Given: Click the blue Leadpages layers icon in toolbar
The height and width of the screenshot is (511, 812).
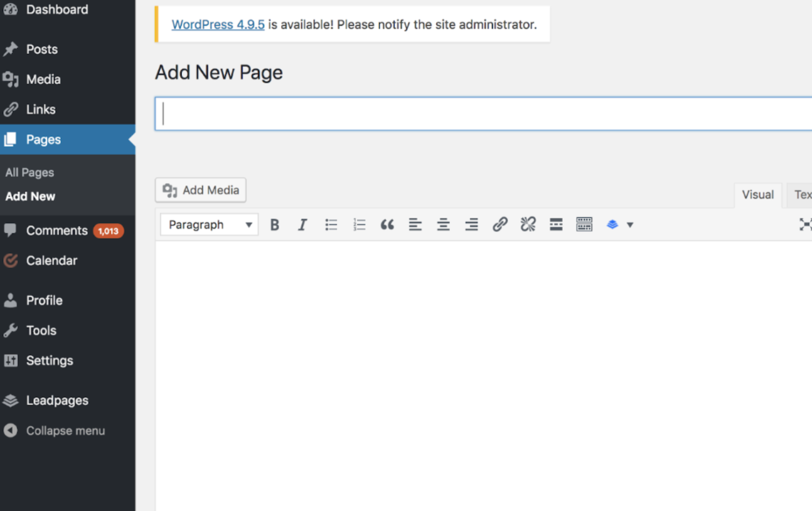Looking at the screenshot, I should [612, 225].
